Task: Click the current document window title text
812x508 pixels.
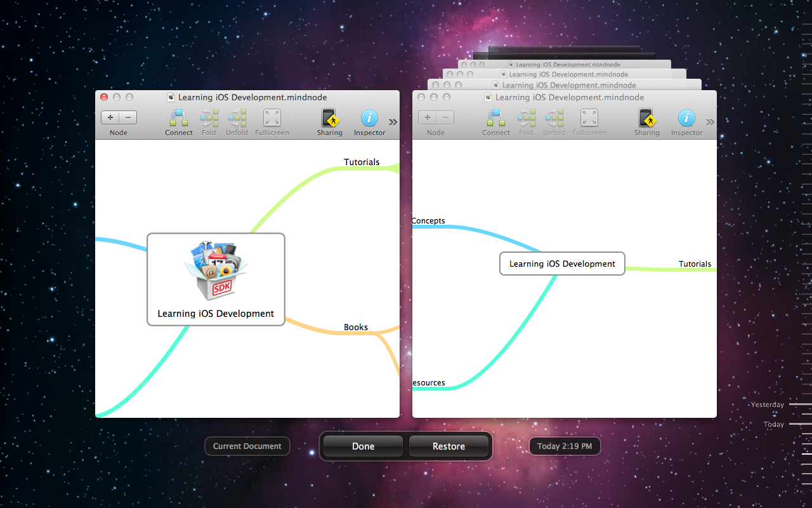Action: click(x=252, y=97)
